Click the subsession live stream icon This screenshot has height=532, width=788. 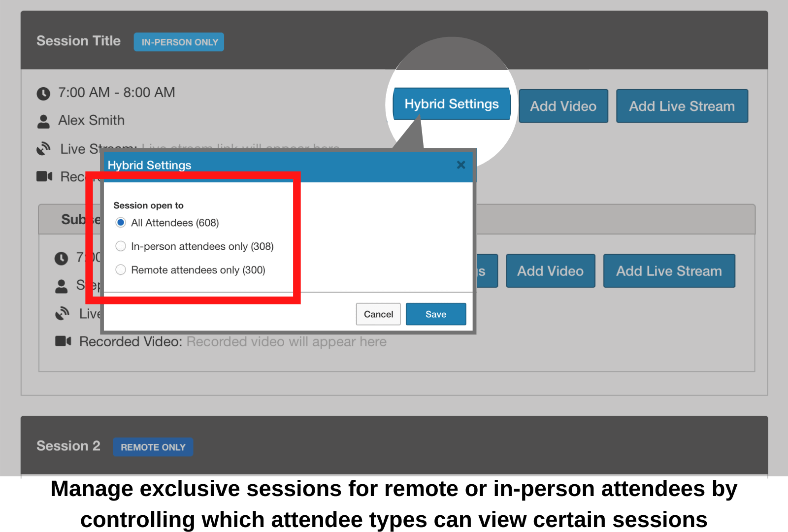[63, 313]
